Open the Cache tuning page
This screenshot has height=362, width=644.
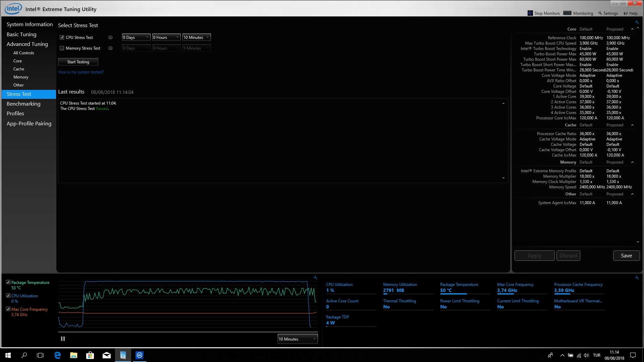tap(19, 69)
